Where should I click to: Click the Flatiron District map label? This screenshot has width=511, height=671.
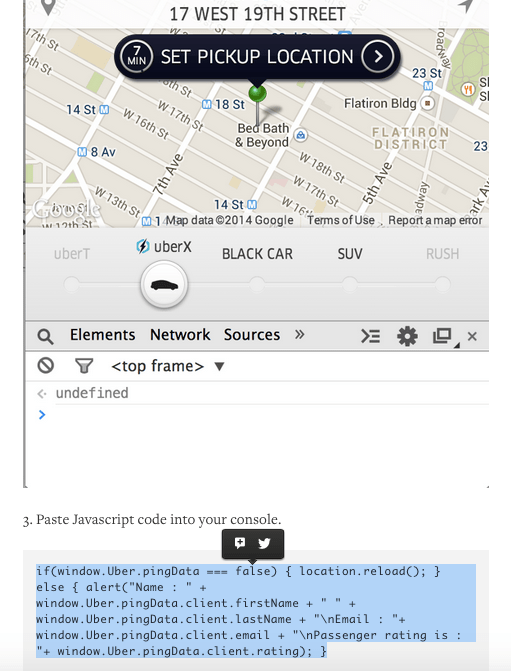click(x=411, y=138)
